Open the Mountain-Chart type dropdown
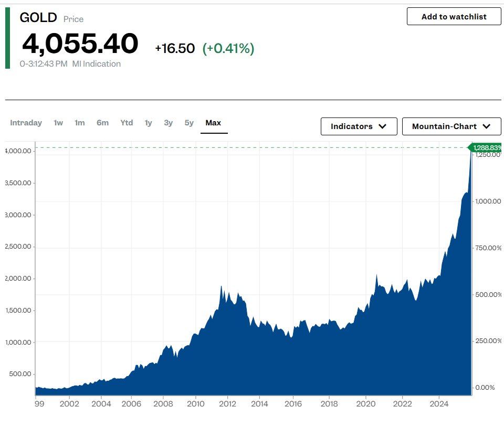 tap(451, 126)
